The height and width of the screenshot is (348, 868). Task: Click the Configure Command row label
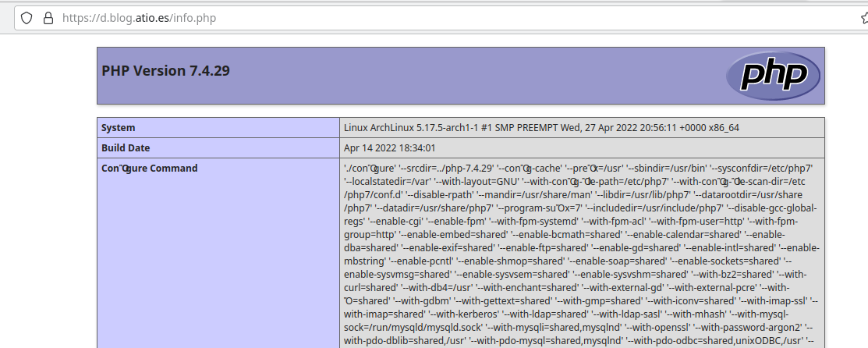149,168
